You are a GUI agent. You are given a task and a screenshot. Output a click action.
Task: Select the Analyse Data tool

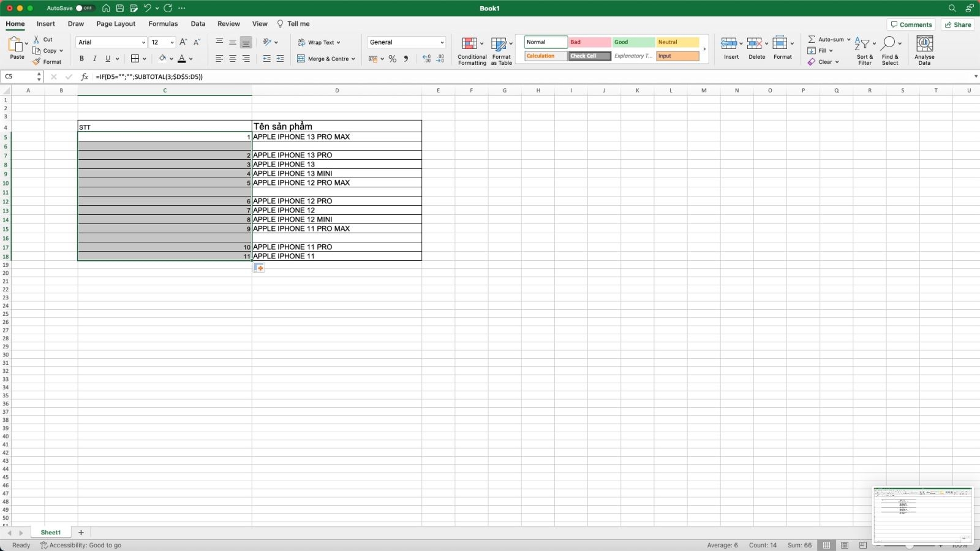pyautogui.click(x=924, y=49)
